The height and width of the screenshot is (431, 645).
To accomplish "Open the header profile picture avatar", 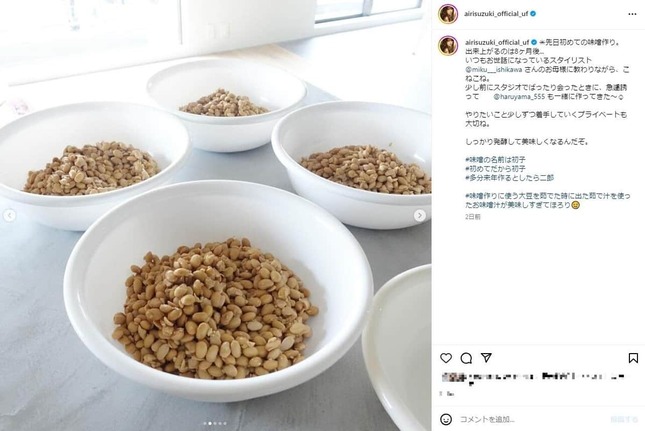I will [x=448, y=14].
